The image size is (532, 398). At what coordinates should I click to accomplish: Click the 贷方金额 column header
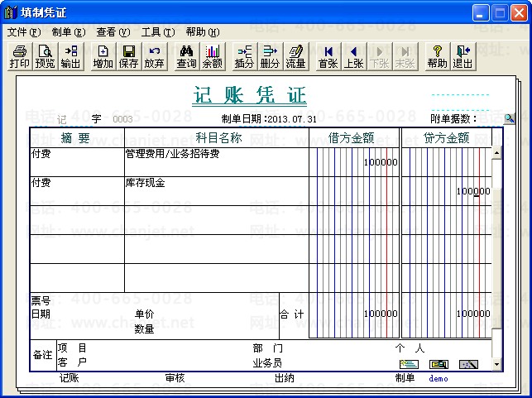point(447,137)
